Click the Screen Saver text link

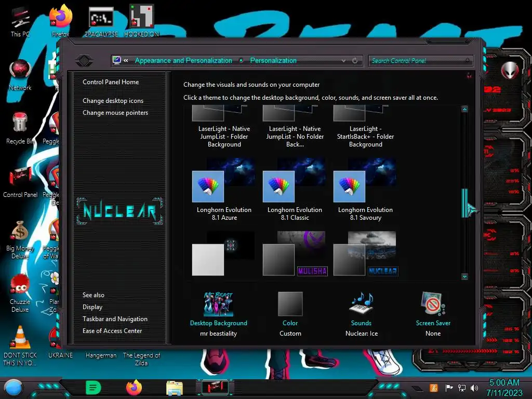pyautogui.click(x=433, y=323)
